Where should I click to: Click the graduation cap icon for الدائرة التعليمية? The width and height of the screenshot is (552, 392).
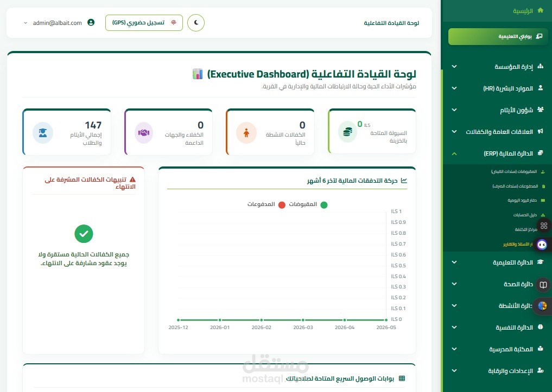(x=541, y=262)
